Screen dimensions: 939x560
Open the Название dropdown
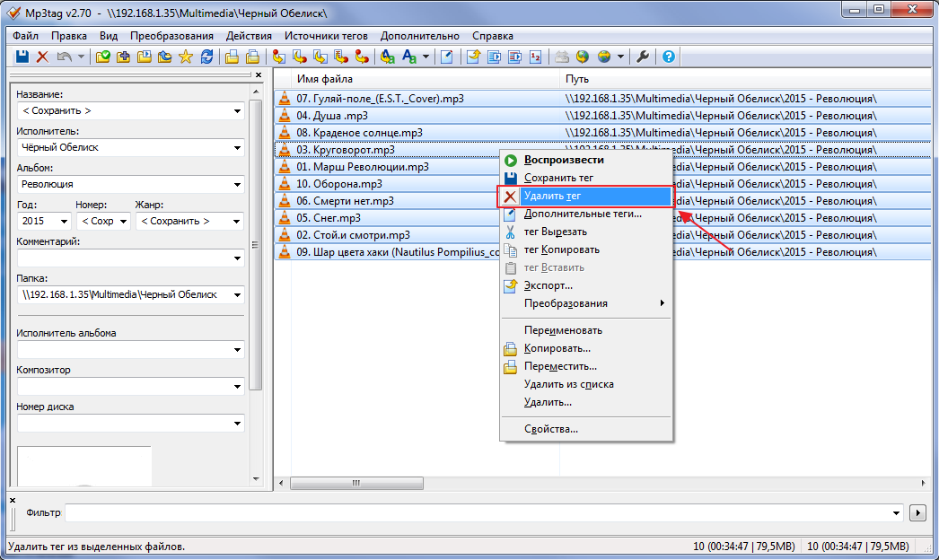237,110
